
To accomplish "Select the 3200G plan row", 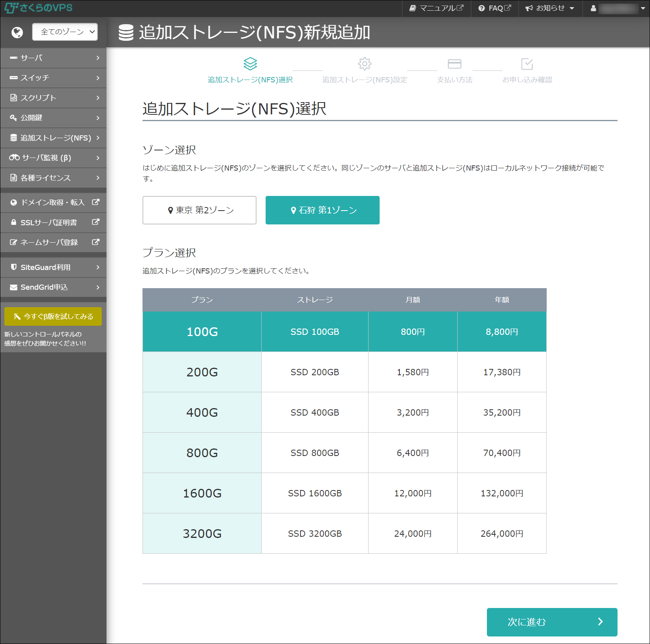I will click(x=202, y=534).
